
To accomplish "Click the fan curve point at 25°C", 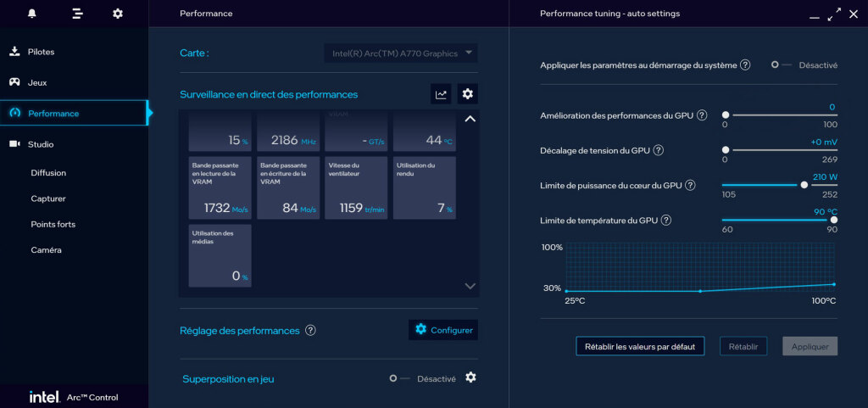I will pyautogui.click(x=566, y=291).
